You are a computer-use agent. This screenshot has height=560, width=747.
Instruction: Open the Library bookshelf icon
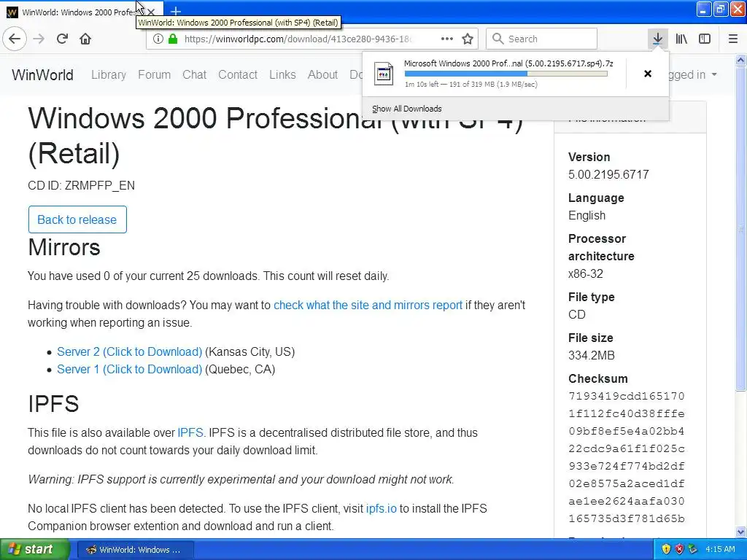[681, 39]
